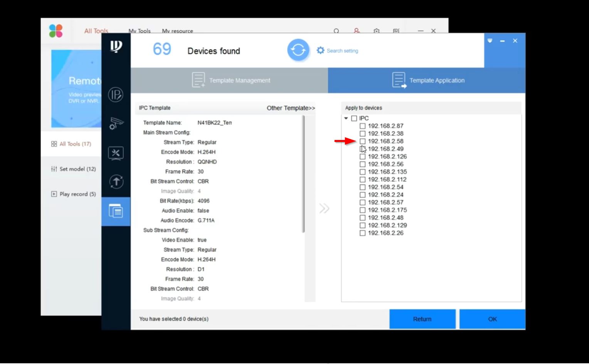Click template name value N41BK22_Ten
This screenshot has height=364, width=589.
[215, 123]
